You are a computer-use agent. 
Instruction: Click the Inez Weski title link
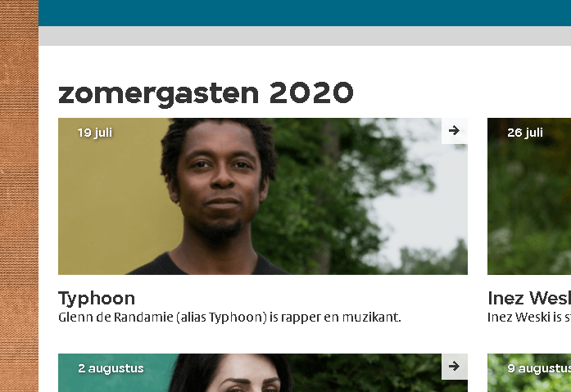tap(529, 298)
